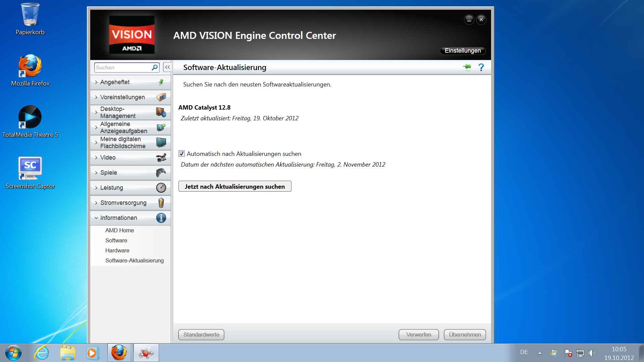Viewport: 644px width, 362px height.
Task: Click the Voreinstellungen preset icon
Action: pyautogui.click(x=161, y=97)
